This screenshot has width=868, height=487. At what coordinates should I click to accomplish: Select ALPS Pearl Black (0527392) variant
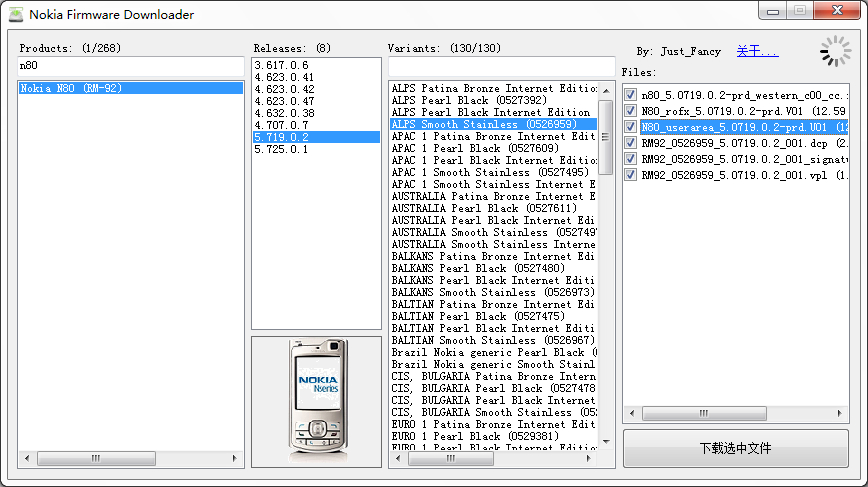(493, 100)
